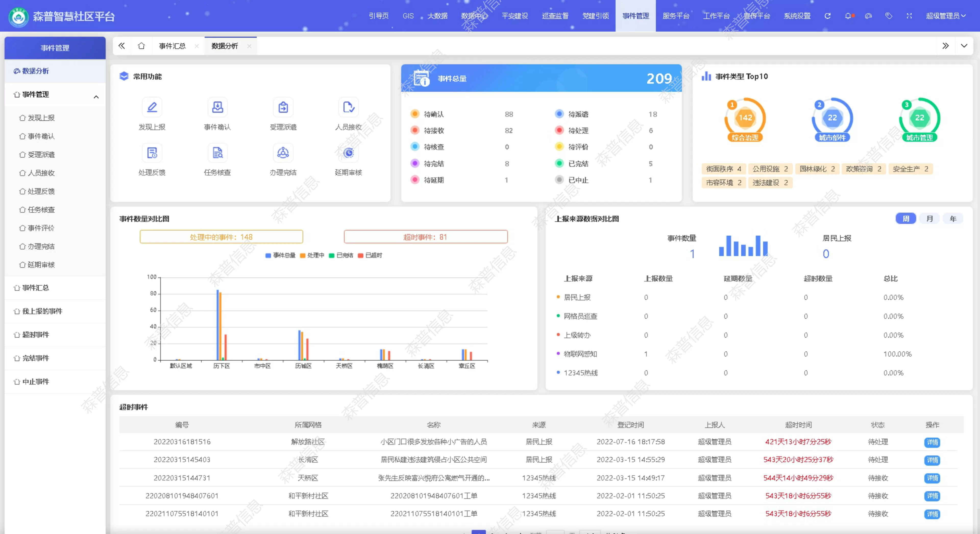Open 详情 for event 20220316181516
This screenshot has width=980, height=534.
(932, 442)
